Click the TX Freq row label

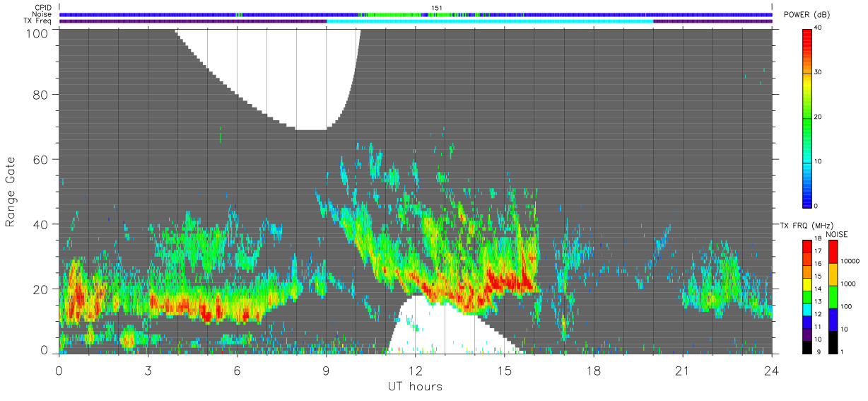click(37, 21)
